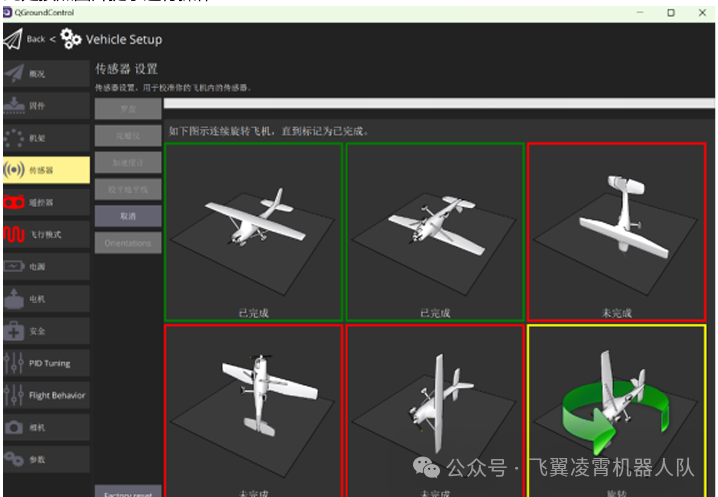Open the 机架 airframe section

(45, 138)
